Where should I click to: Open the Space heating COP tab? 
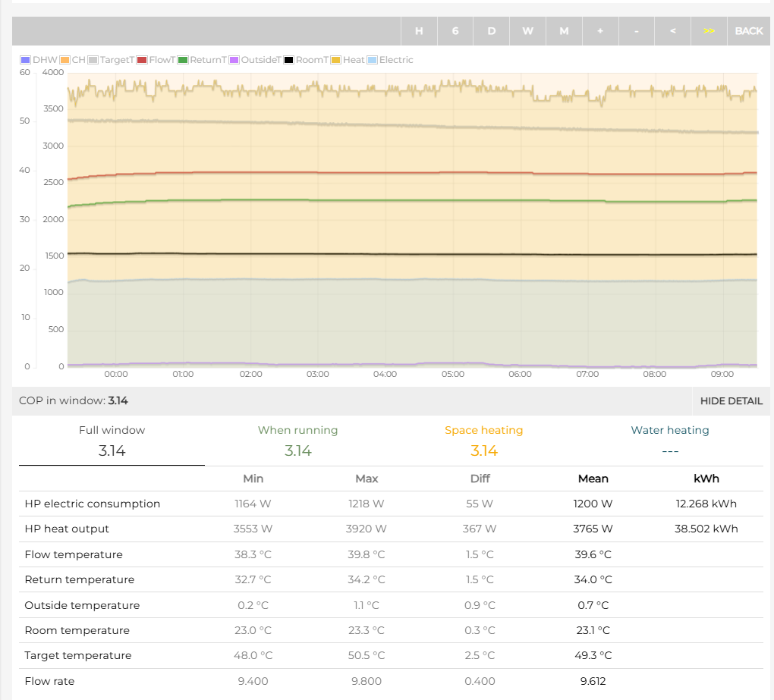(x=483, y=441)
